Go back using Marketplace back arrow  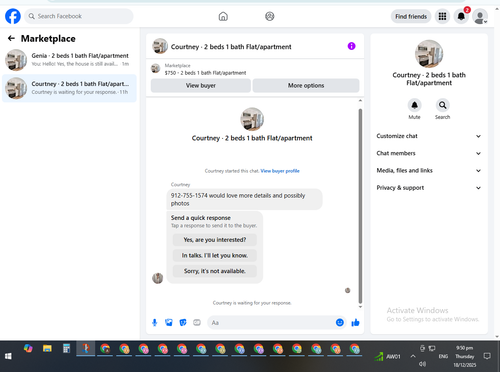pos(11,38)
